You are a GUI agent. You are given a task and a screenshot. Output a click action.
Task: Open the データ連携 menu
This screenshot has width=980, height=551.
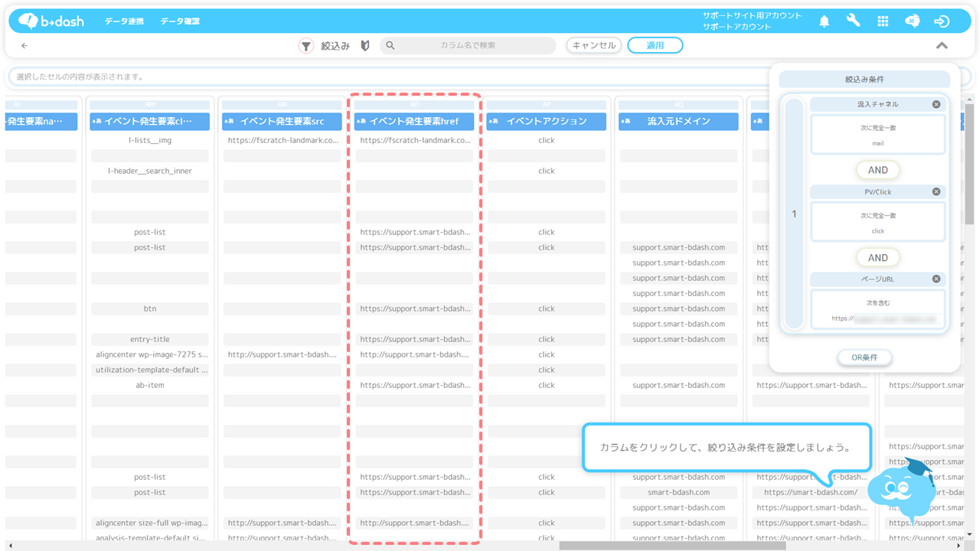124,21
